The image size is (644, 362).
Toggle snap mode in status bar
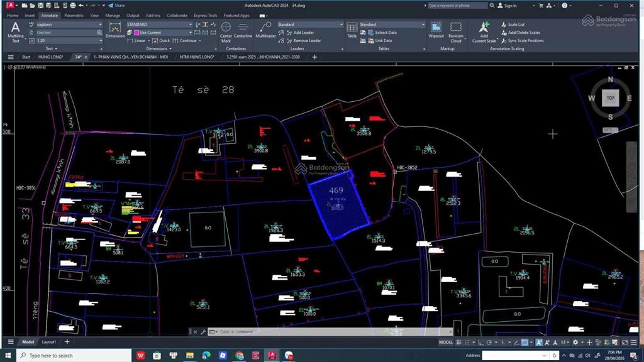[467, 343]
